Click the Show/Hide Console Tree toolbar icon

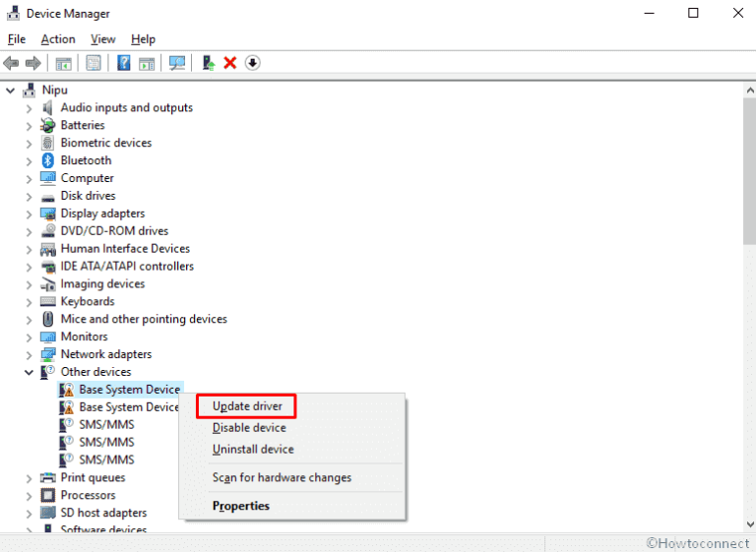(x=63, y=63)
